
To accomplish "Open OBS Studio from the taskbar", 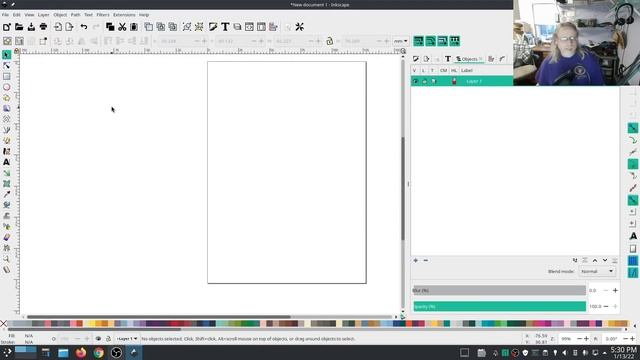I will (x=116, y=353).
